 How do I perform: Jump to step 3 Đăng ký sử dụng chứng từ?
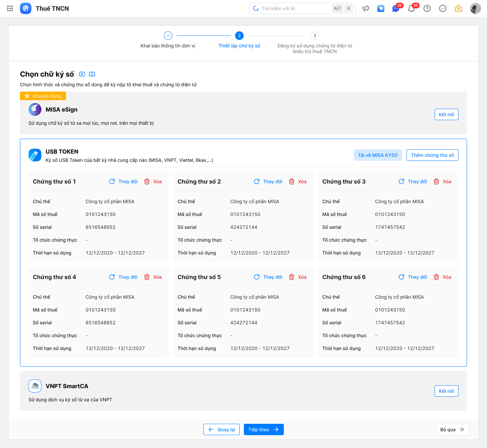coord(315,42)
